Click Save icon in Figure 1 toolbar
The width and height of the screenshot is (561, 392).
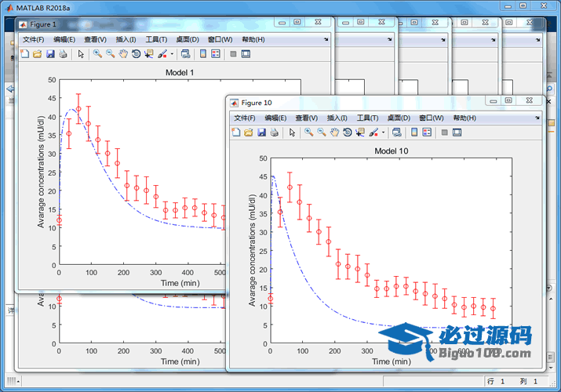(50, 54)
